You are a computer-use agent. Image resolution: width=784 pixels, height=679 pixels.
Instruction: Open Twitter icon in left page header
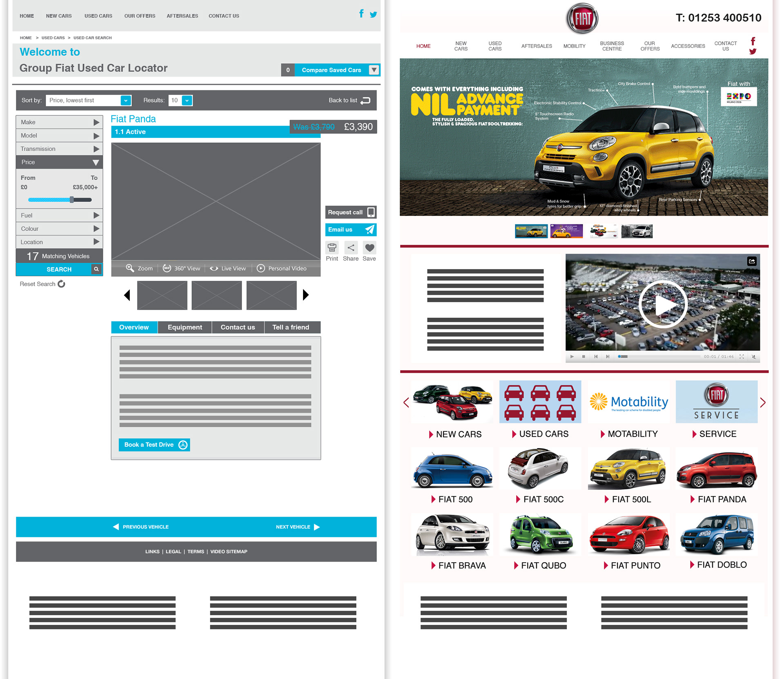click(x=373, y=14)
